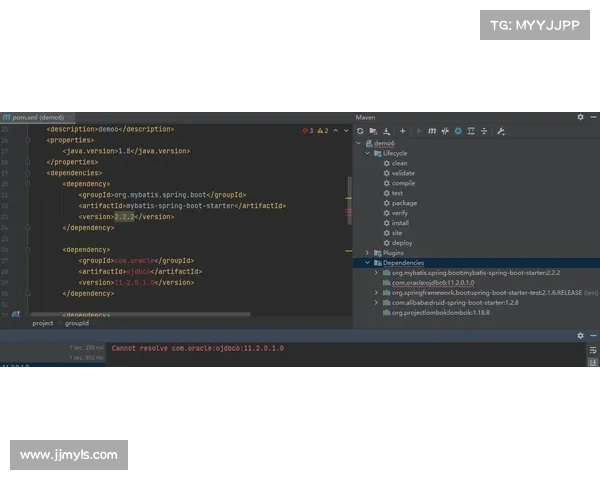The height and width of the screenshot is (480, 600).
Task: Select demo6 root in Maven tree
Action: pos(384,143)
